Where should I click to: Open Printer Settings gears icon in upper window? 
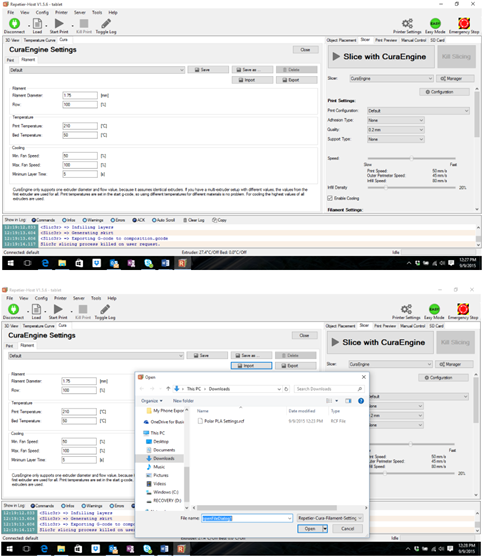click(407, 23)
